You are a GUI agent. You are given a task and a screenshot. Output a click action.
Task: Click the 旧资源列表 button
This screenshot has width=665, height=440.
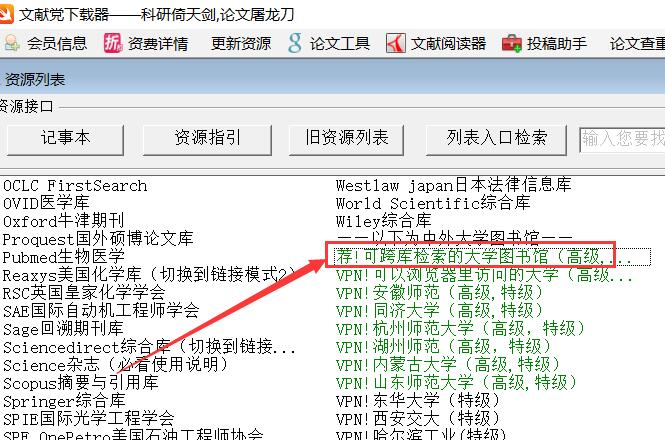[346, 140]
